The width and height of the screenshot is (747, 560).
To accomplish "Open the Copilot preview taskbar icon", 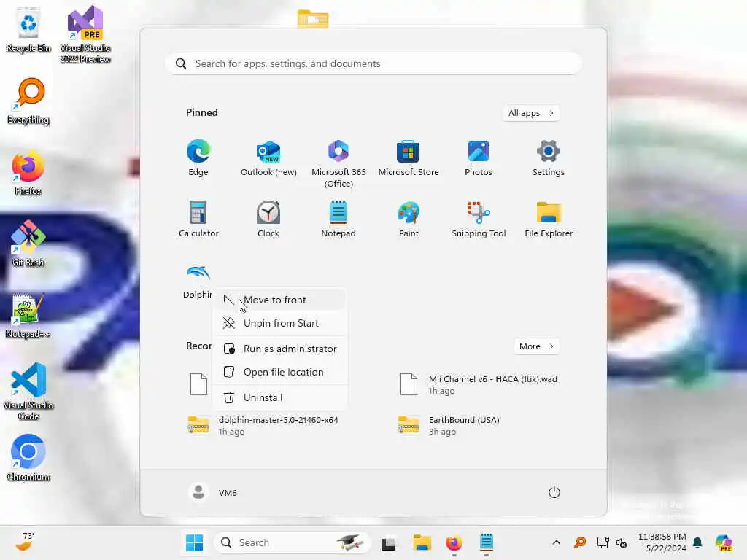I will point(724,542).
